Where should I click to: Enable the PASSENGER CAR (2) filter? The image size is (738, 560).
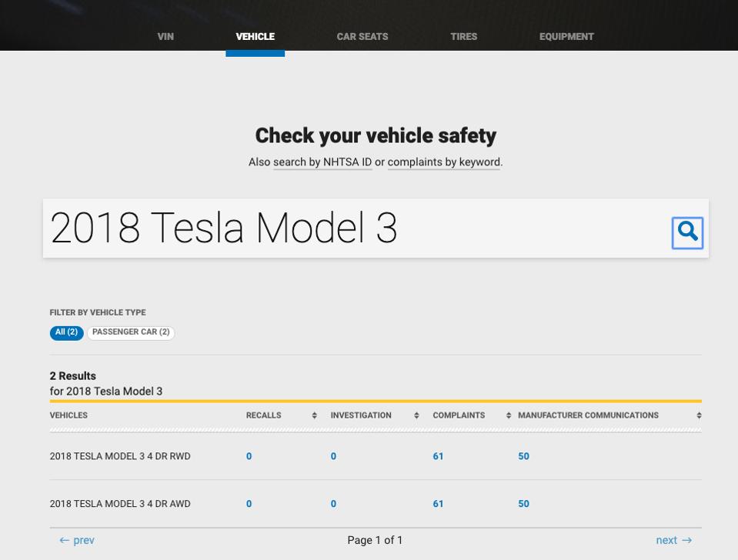coord(130,332)
